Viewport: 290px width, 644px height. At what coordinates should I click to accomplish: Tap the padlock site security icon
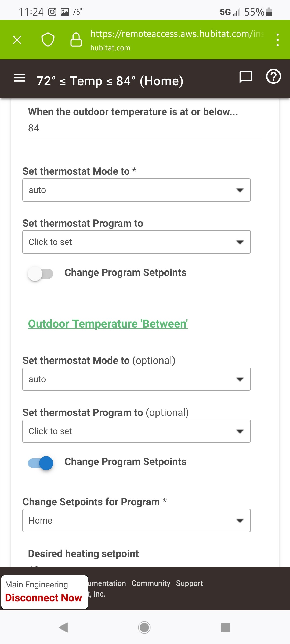point(76,40)
